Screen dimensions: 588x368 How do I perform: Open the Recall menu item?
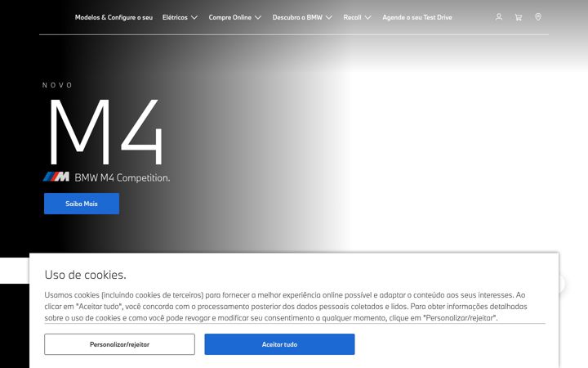click(352, 17)
